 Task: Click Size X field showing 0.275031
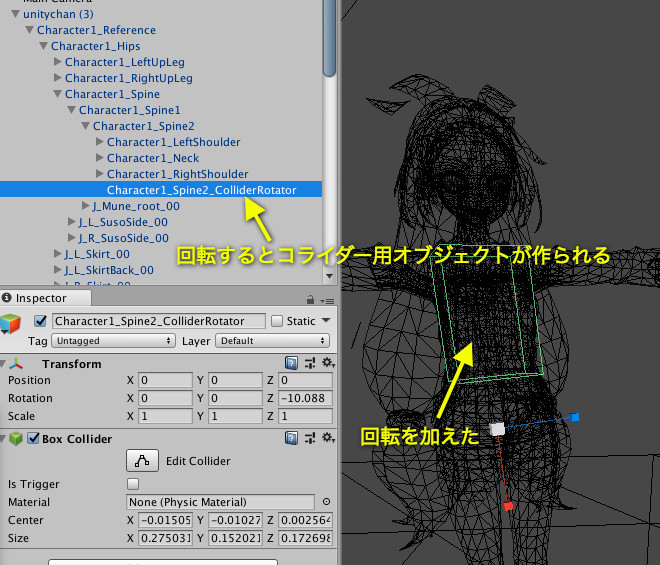coord(165,538)
